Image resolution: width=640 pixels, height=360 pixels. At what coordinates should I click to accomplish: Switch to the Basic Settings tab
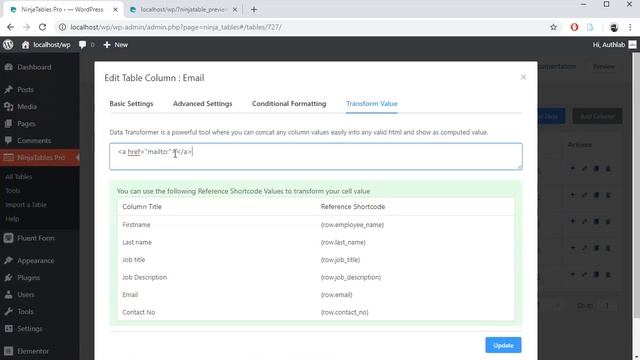131,104
